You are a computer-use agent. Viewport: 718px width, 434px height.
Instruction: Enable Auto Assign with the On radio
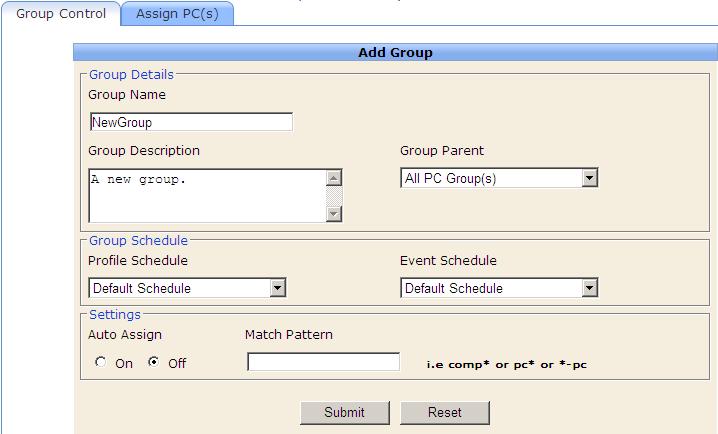click(101, 362)
